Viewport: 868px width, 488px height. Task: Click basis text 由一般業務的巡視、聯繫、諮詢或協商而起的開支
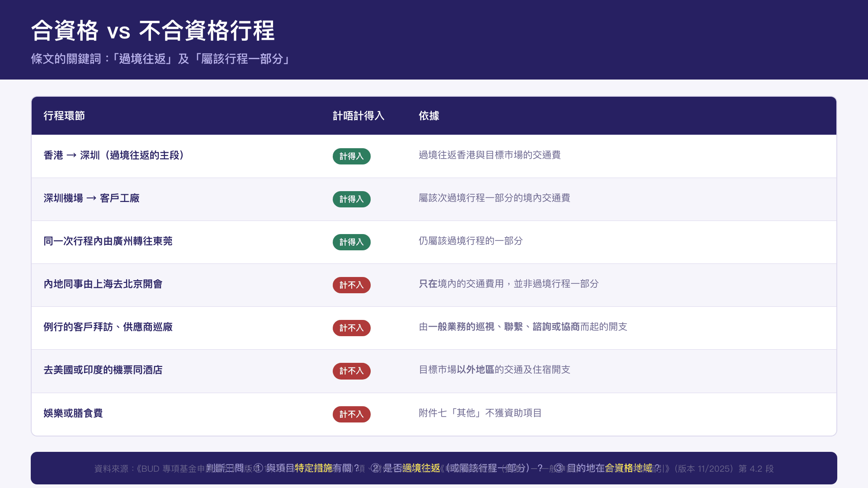[x=523, y=327]
